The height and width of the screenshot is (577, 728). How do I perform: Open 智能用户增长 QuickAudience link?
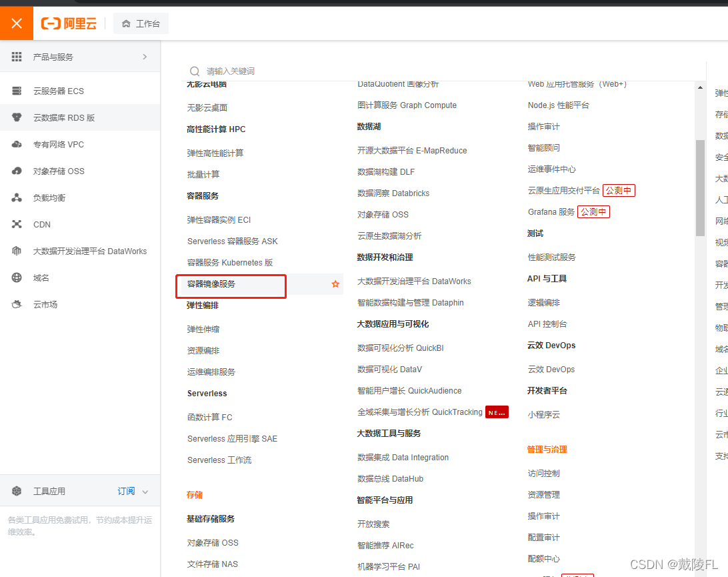(409, 391)
